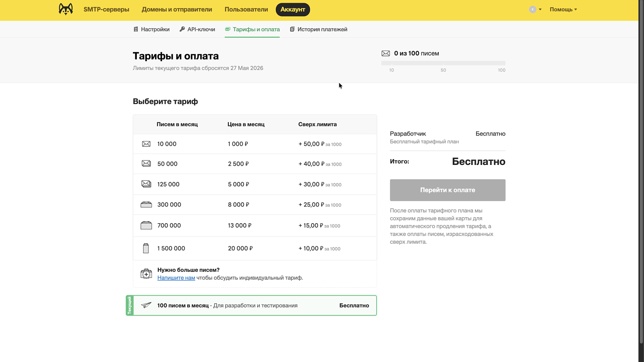Select the 300 000 letters text
This screenshot has width=644, height=362.
coord(169,204)
